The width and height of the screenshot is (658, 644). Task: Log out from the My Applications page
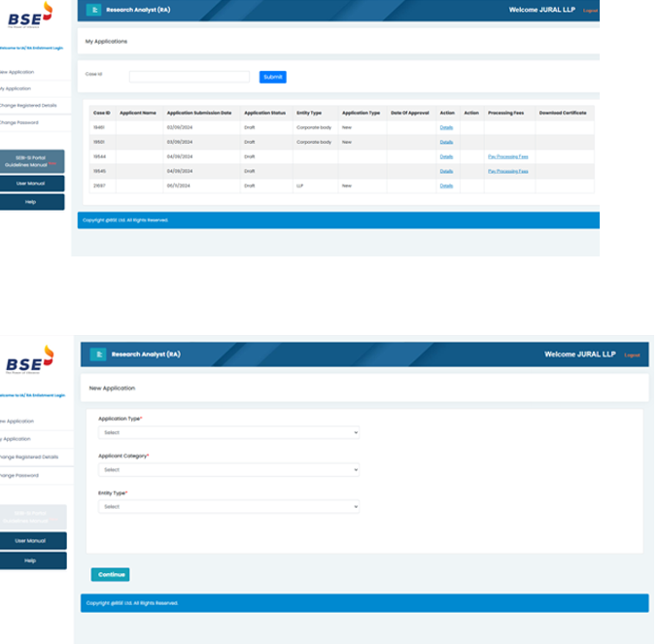click(590, 10)
